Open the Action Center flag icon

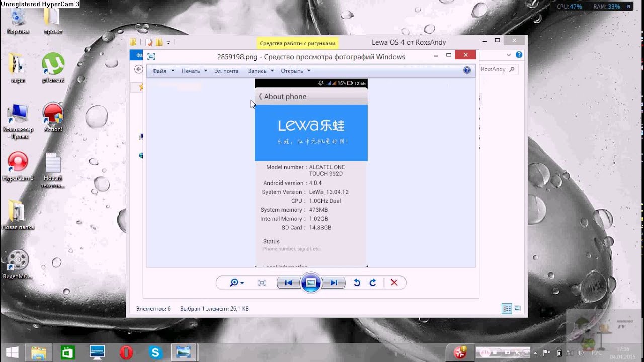coord(547,353)
